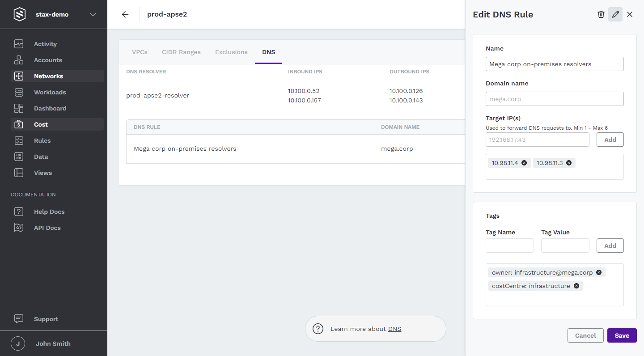This screenshot has height=356, width=644.
Task: Open the Rules sidebar icon
Action: click(x=19, y=140)
